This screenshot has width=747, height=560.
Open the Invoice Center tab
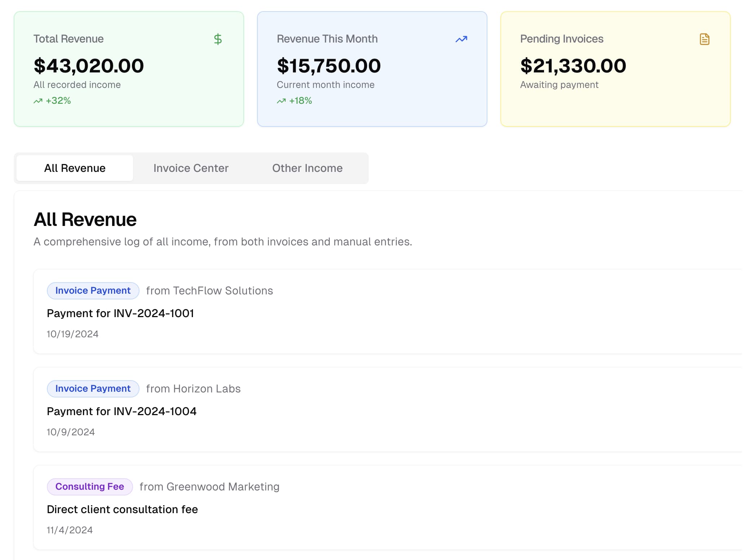(191, 168)
